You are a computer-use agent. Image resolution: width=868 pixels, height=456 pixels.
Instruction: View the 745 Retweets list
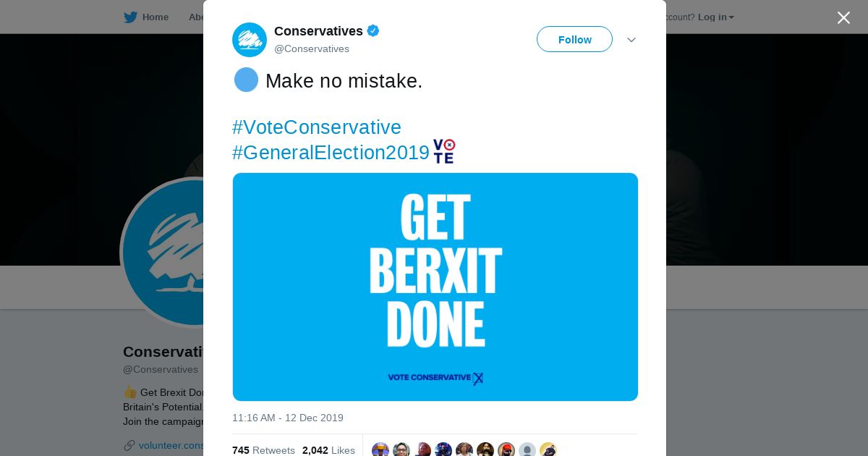[x=263, y=450]
